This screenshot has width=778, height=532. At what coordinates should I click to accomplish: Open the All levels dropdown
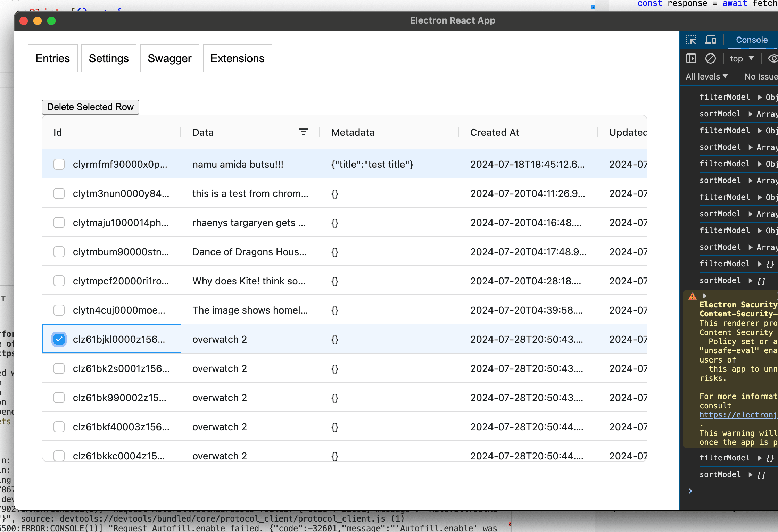pos(706,77)
